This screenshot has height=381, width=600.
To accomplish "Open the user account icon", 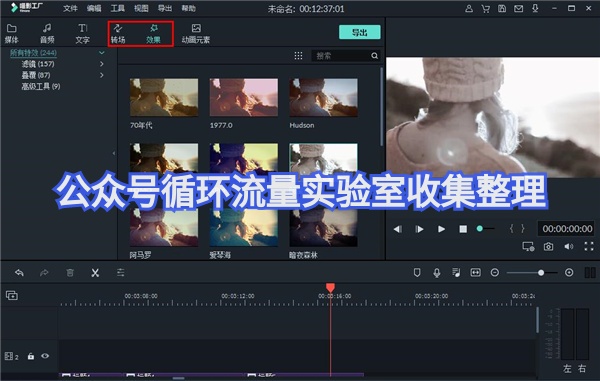I will coord(469,8).
